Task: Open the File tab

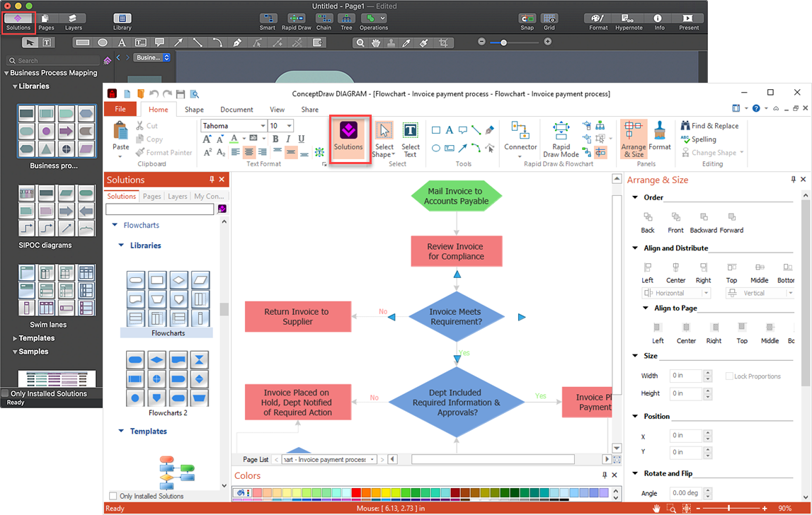Action: (120, 109)
